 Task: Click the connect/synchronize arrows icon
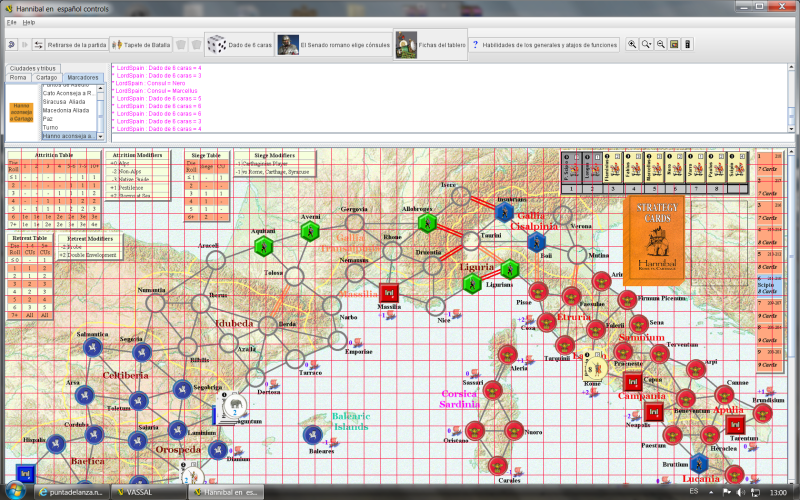(x=38, y=45)
